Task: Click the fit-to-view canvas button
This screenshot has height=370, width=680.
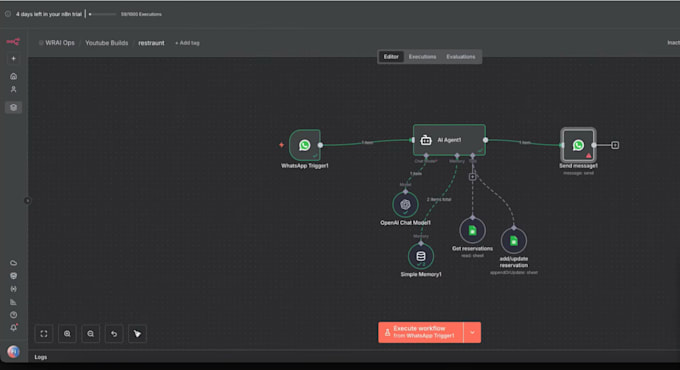Action: [44, 334]
